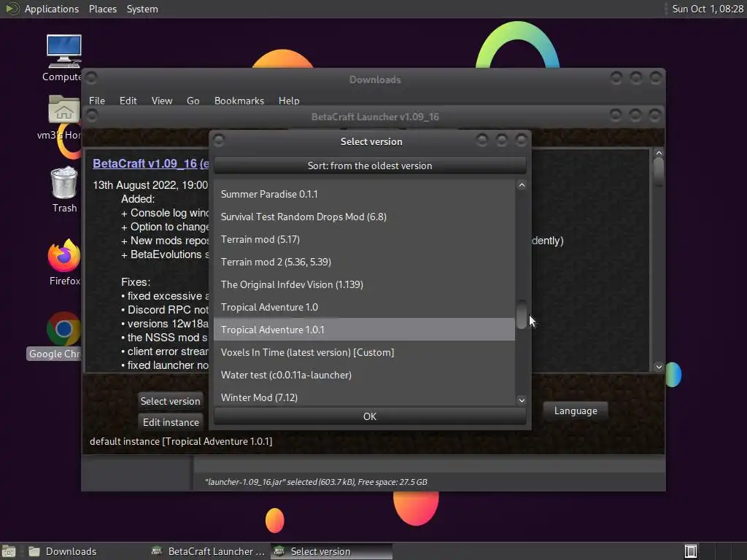Click the Downloads window title bar
Viewport: 747px width, 560px height.
tap(374, 79)
